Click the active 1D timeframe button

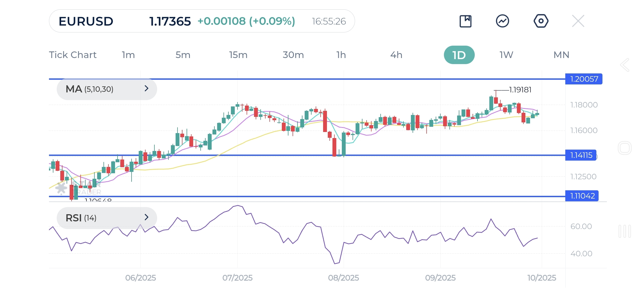(x=459, y=55)
